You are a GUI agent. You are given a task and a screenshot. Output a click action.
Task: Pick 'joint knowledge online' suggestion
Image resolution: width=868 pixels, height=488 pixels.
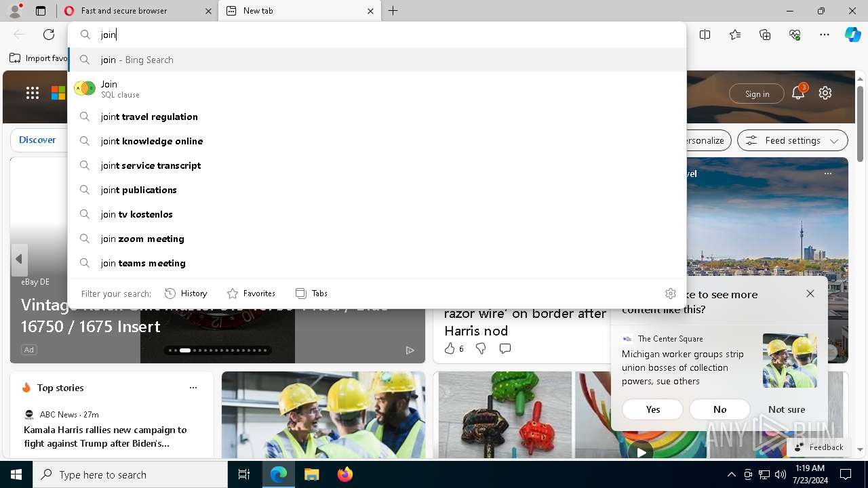click(377, 141)
